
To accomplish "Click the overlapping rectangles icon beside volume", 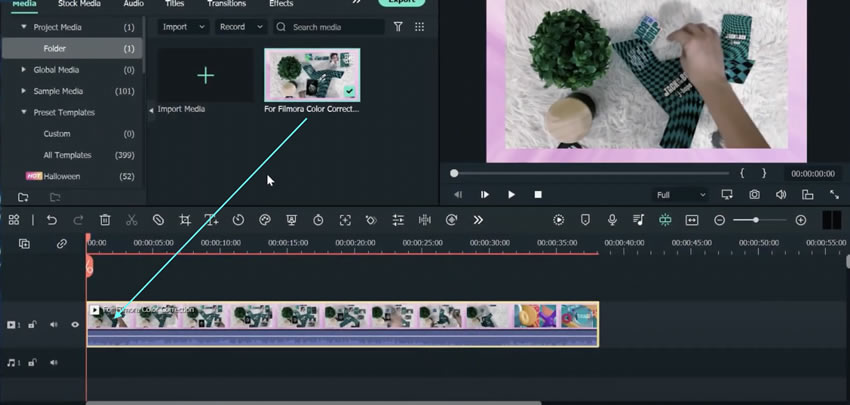I will coord(808,195).
